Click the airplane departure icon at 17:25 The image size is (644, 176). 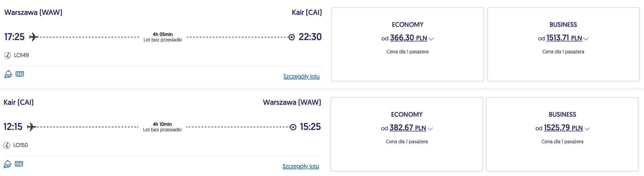(34, 37)
